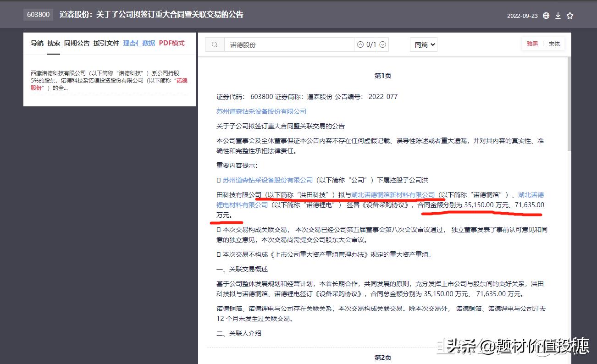Click the 0/1 match counter
This screenshot has height=364, width=597.
(371, 44)
